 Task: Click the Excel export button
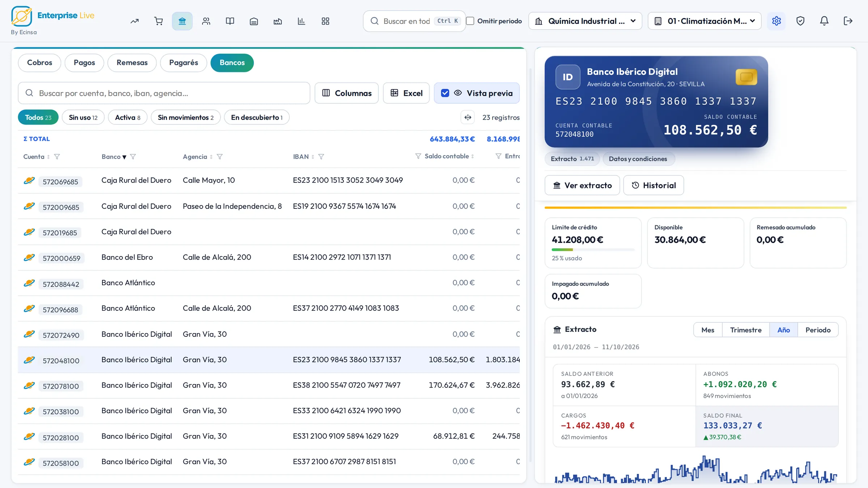point(407,93)
